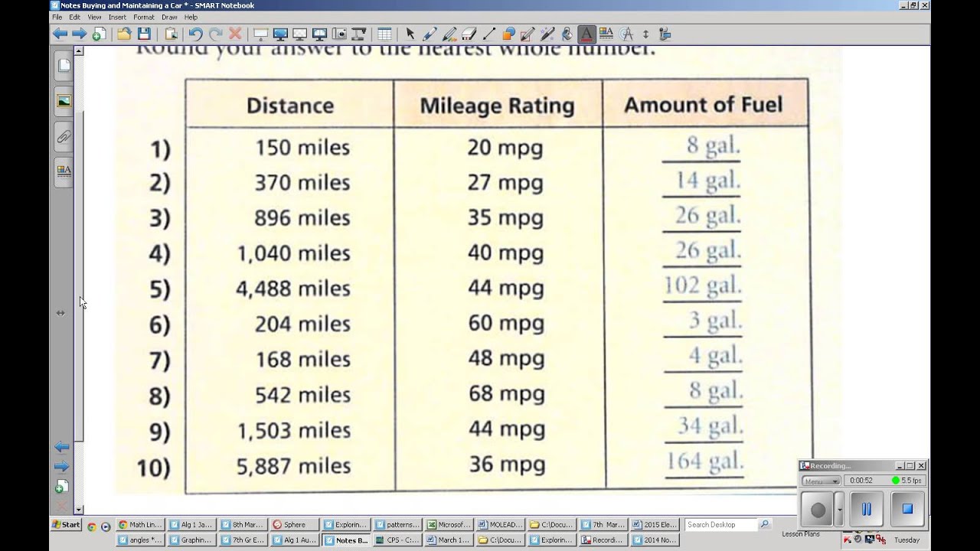980x551 pixels.
Task: Open the Menu dropdown in the recorder
Action: click(821, 481)
